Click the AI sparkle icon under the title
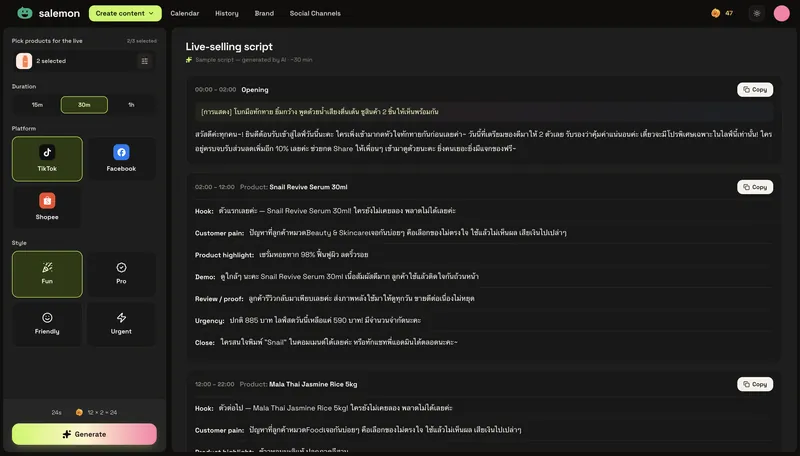This screenshot has width=800, height=456. coord(189,60)
